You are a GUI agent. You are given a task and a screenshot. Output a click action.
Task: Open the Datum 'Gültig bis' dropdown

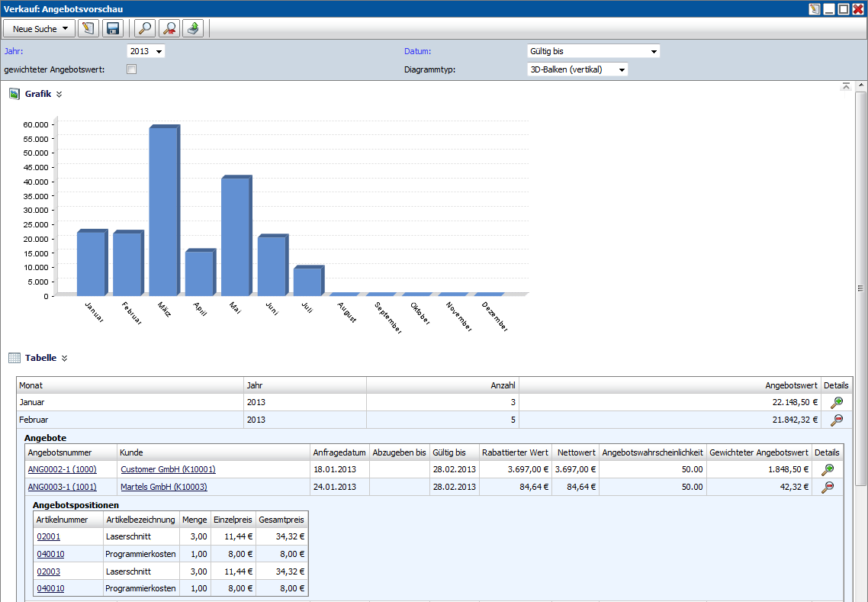(x=593, y=51)
